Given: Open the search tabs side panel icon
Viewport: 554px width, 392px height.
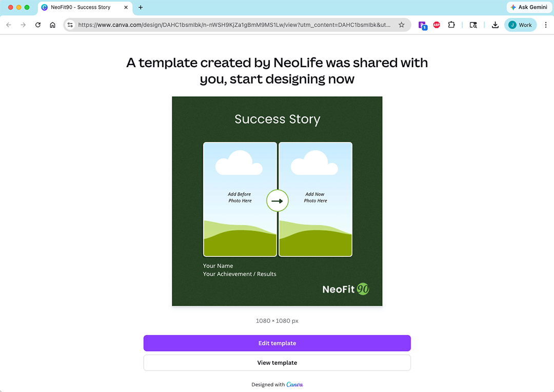Looking at the screenshot, I should click(473, 25).
